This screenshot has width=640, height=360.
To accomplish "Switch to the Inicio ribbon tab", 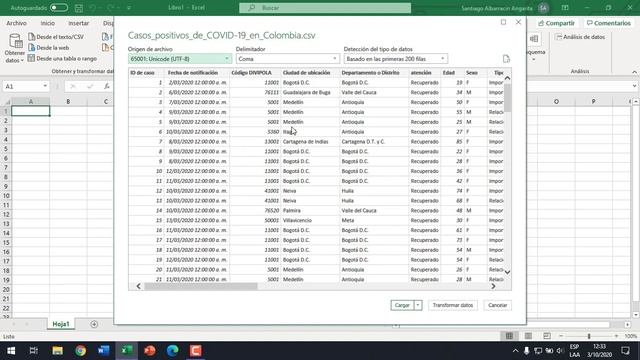I will 47,23.
